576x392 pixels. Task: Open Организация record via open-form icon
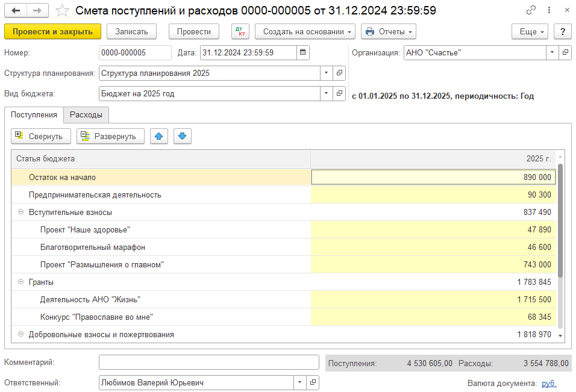tap(565, 53)
